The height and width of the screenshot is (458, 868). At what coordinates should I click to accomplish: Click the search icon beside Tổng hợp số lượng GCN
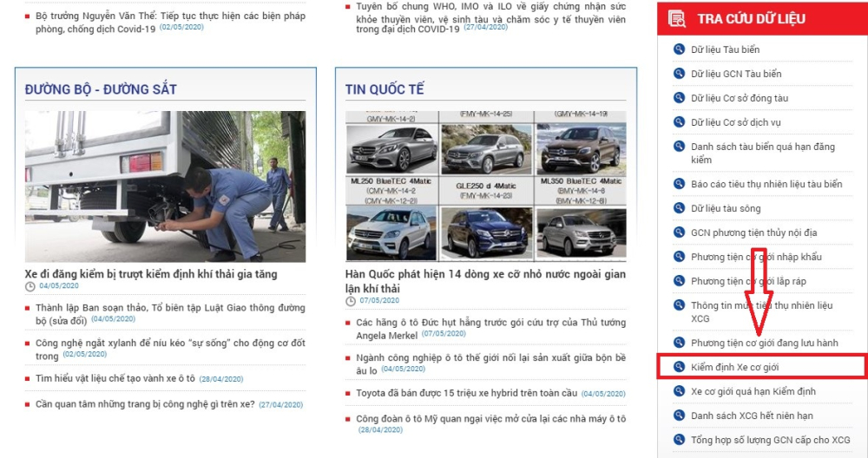click(x=679, y=439)
